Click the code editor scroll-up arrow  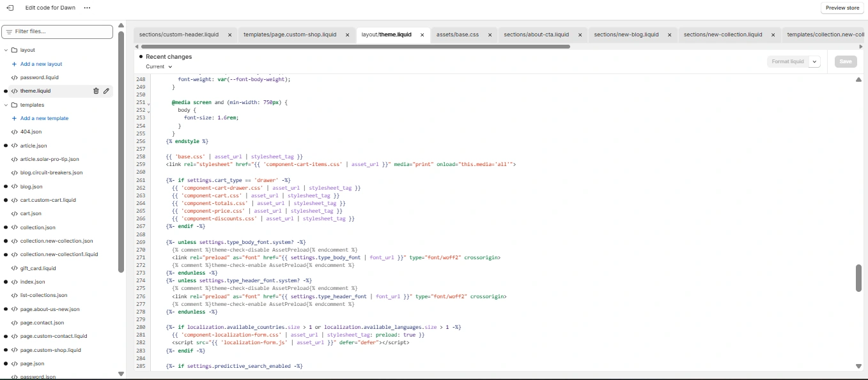click(858, 80)
